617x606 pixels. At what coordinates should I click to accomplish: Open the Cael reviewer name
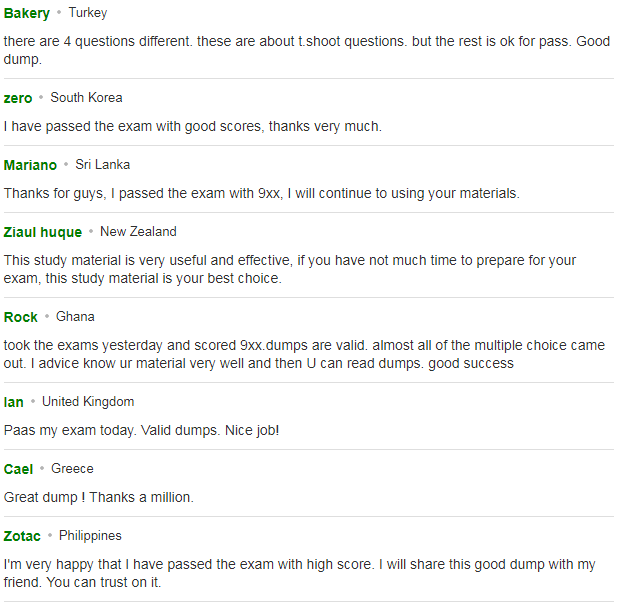coord(18,469)
